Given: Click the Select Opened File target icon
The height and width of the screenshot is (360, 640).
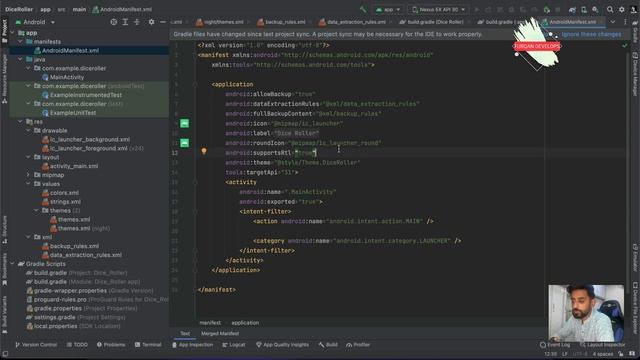Looking at the screenshot, I should (113, 22).
